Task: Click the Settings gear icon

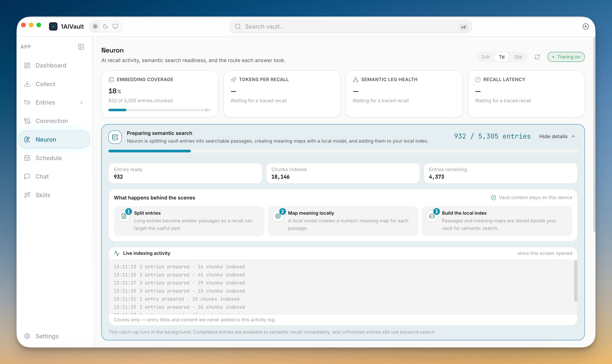Action: click(27, 336)
